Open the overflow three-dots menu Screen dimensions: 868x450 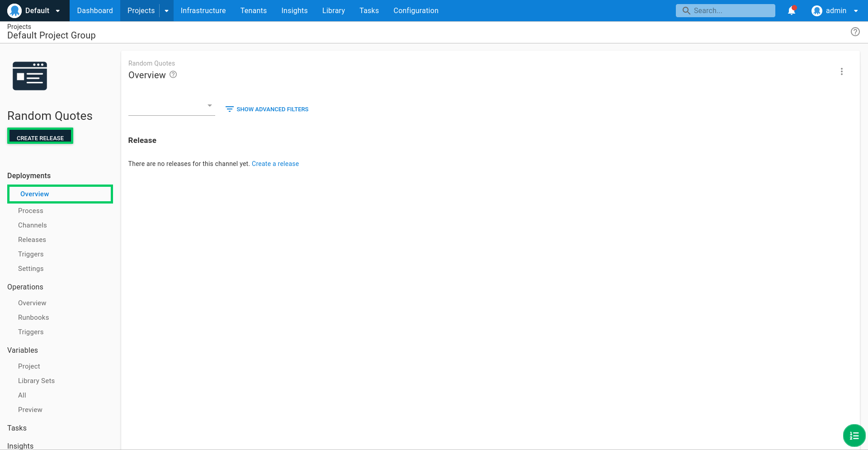coord(841,71)
